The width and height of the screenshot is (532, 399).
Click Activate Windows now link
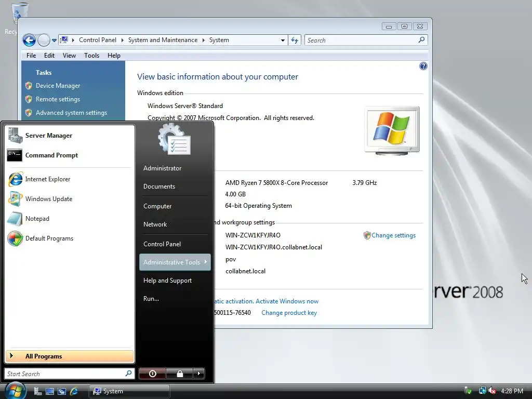coord(287,301)
